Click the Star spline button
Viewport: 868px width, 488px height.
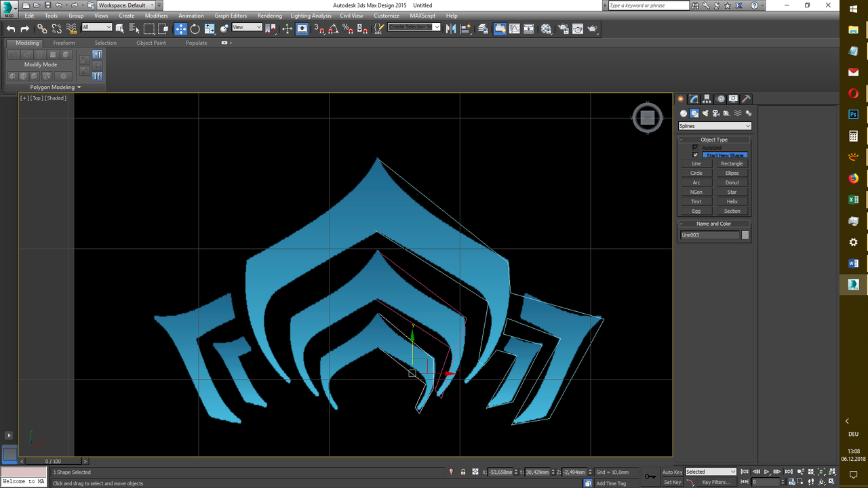point(732,192)
